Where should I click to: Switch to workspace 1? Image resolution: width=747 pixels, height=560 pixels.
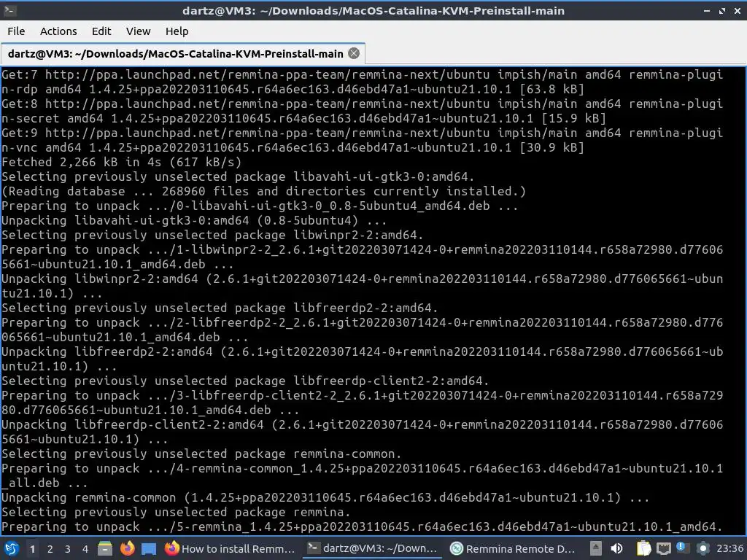32,549
